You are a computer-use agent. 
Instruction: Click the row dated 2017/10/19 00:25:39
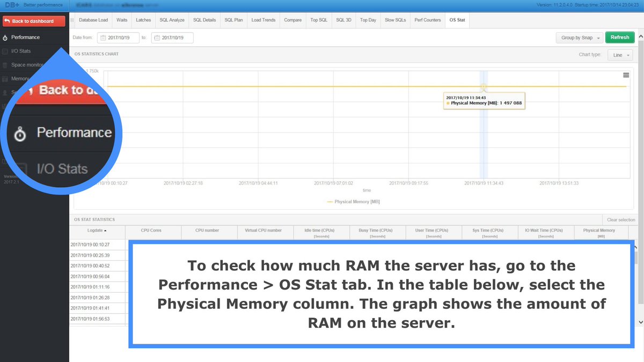(x=98, y=255)
